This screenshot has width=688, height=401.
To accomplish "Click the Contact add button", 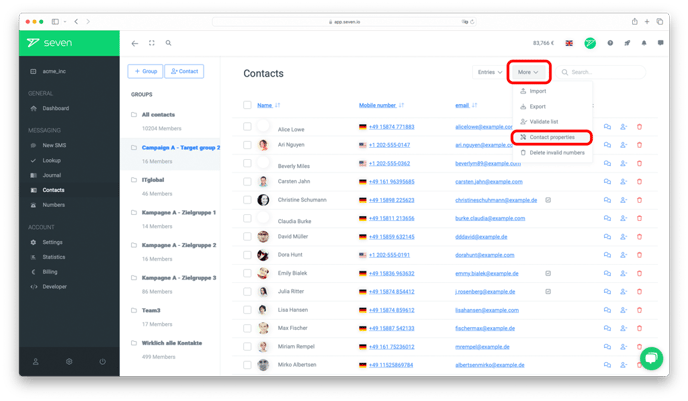I will pyautogui.click(x=184, y=71).
